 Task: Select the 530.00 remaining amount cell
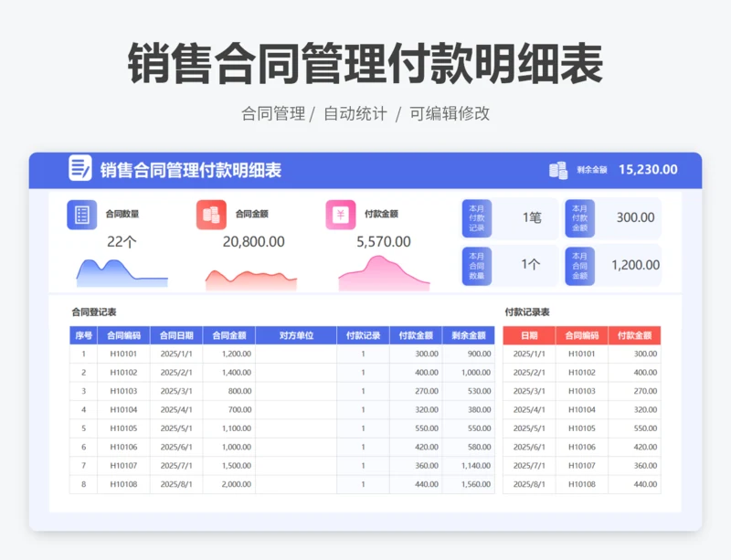pyautogui.click(x=469, y=391)
